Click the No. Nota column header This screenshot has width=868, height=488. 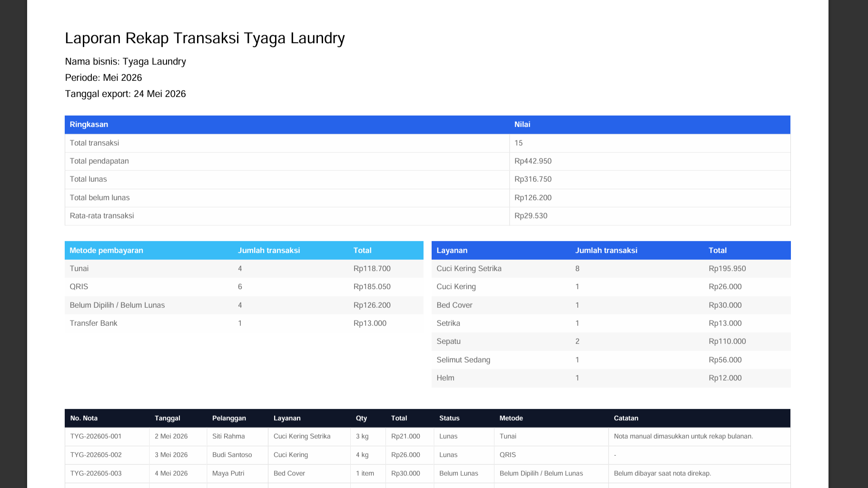[x=84, y=418]
